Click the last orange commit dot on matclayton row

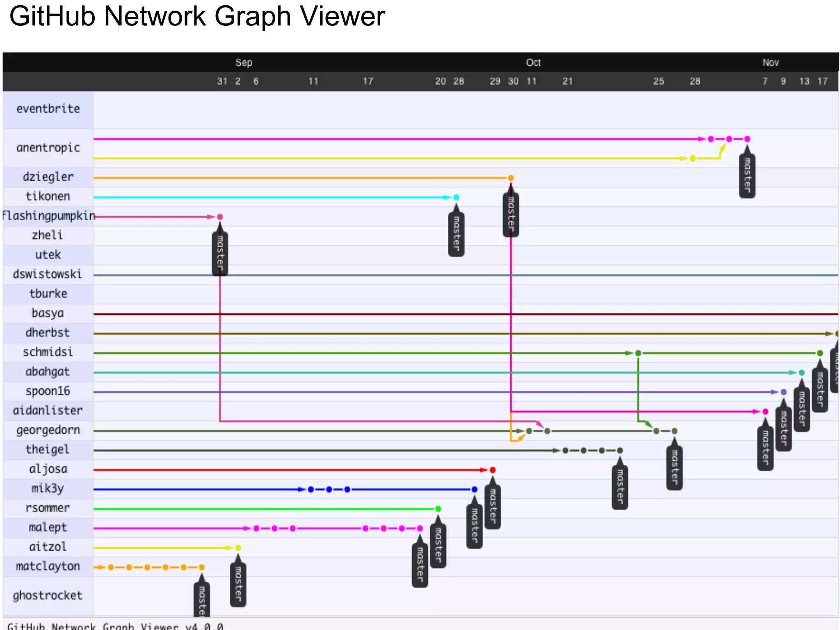(202, 567)
